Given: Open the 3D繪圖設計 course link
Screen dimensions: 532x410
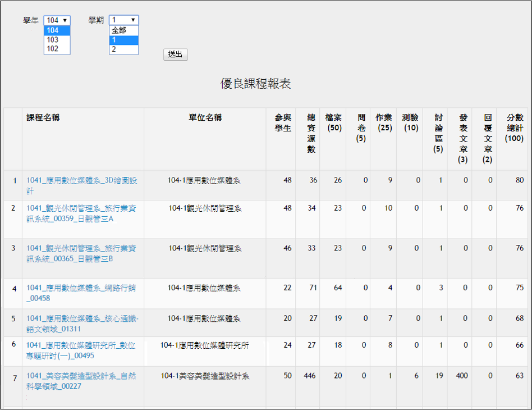Looking at the screenshot, I should pyautogui.click(x=81, y=180).
